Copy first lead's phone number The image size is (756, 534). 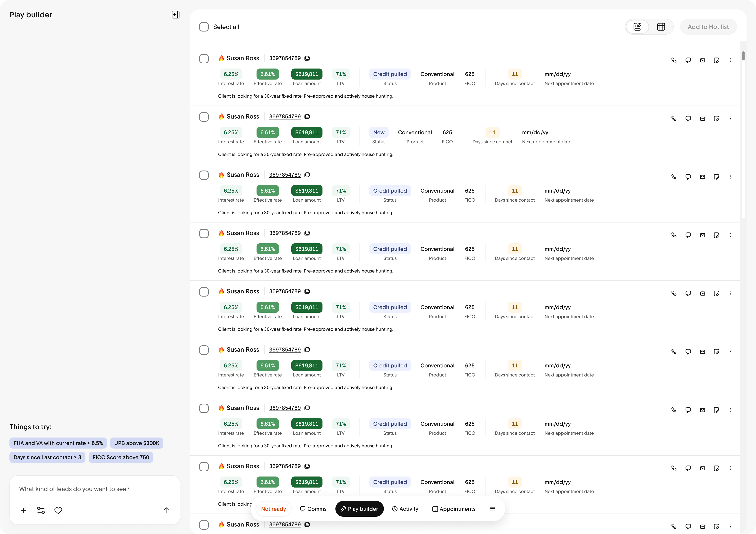coord(307,58)
